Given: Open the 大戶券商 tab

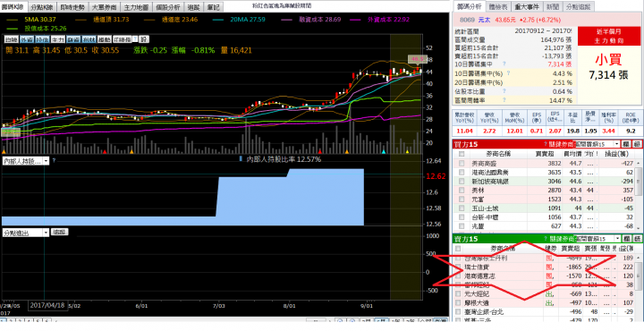Looking at the screenshot, I should click(x=106, y=7).
